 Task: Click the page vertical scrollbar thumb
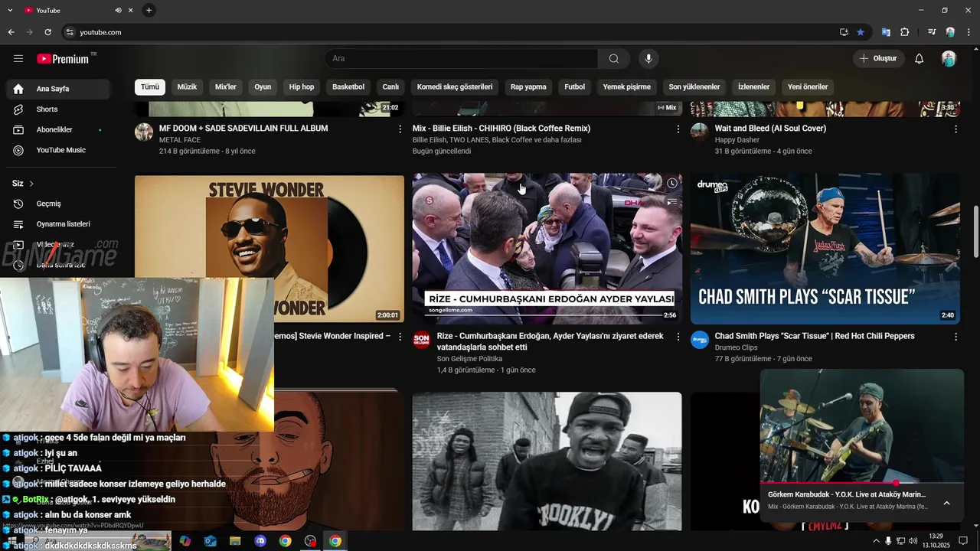coord(975,232)
